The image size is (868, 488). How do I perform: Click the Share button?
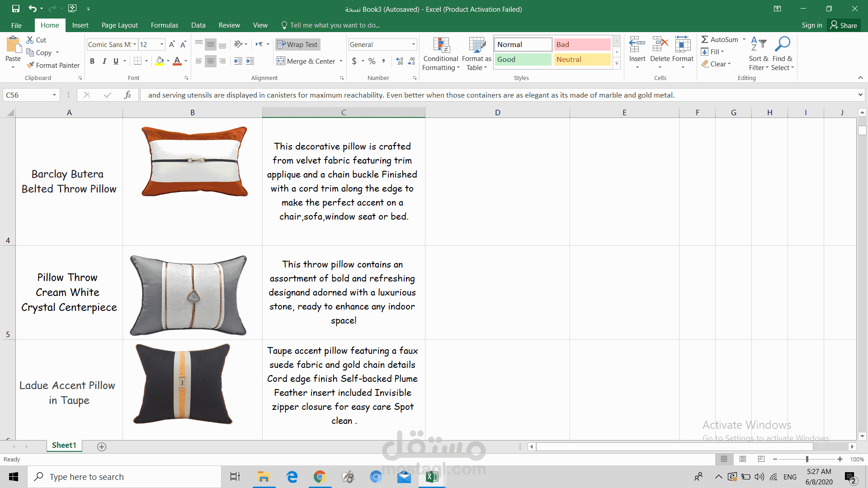[x=844, y=25]
